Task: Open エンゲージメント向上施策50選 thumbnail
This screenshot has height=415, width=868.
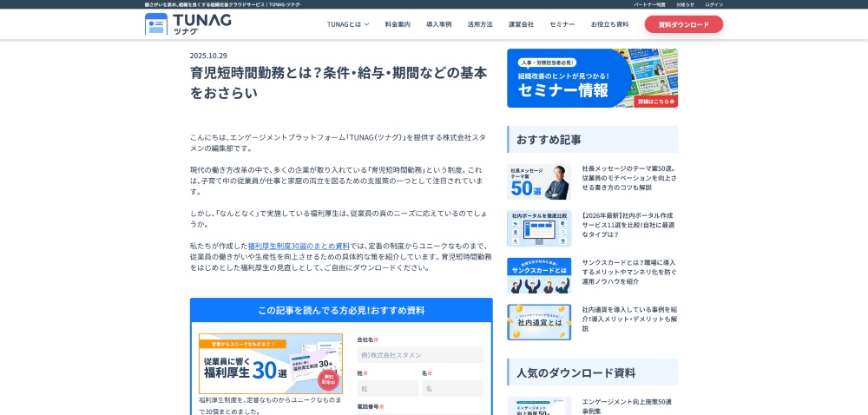Action: tap(539, 405)
